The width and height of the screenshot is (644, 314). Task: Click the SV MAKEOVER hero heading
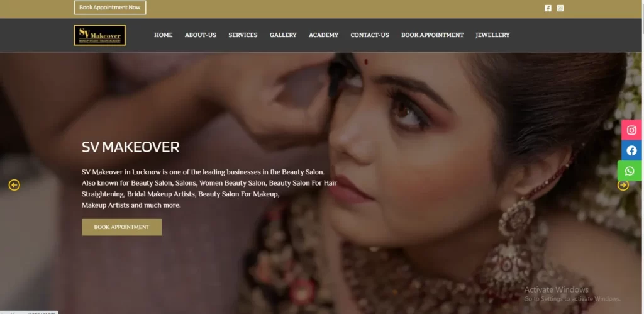[x=130, y=147]
